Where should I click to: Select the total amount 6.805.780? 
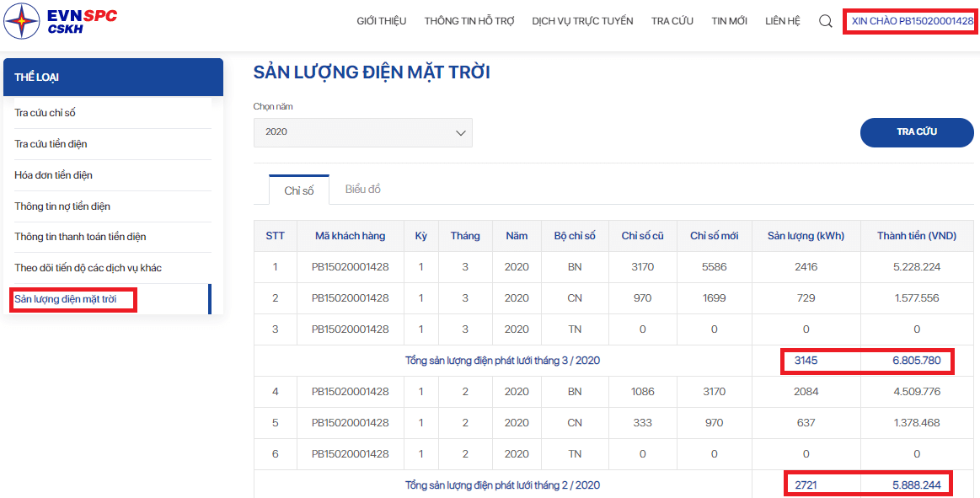click(917, 361)
